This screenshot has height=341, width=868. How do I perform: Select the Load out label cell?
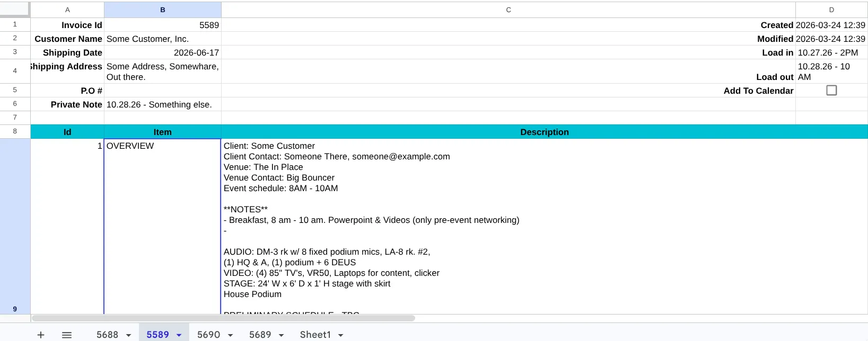point(508,71)
